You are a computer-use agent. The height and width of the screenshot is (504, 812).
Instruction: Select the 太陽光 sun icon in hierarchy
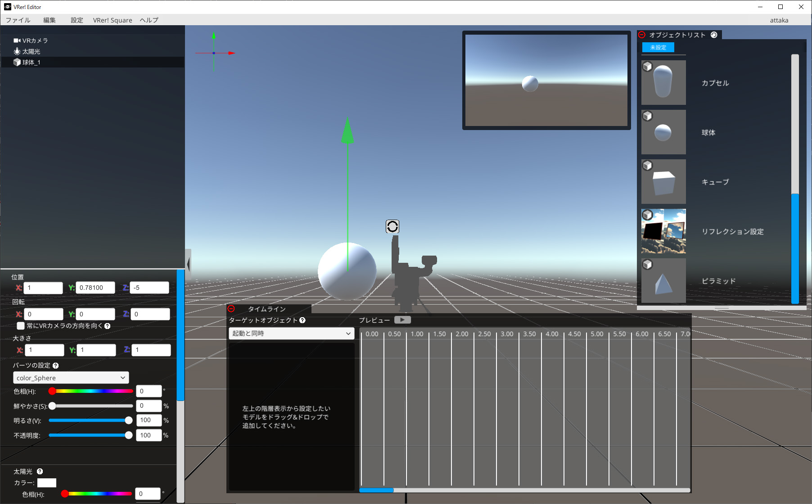point(17,51)
